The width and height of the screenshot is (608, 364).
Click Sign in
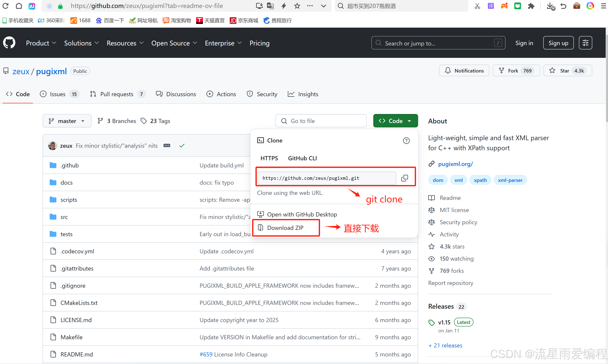pos(524,43)
